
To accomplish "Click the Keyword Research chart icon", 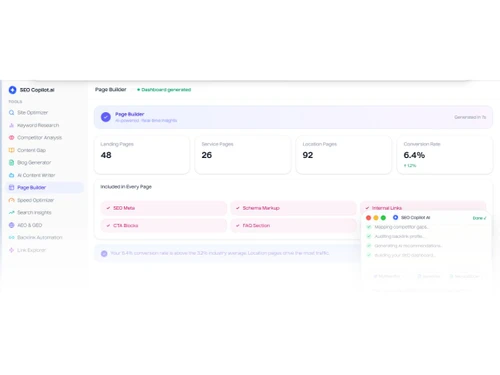I will tap(11, 125).
